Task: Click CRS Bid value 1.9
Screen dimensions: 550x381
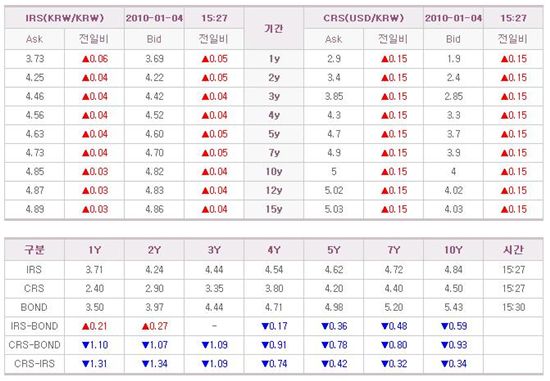Action: pos(454,59)
